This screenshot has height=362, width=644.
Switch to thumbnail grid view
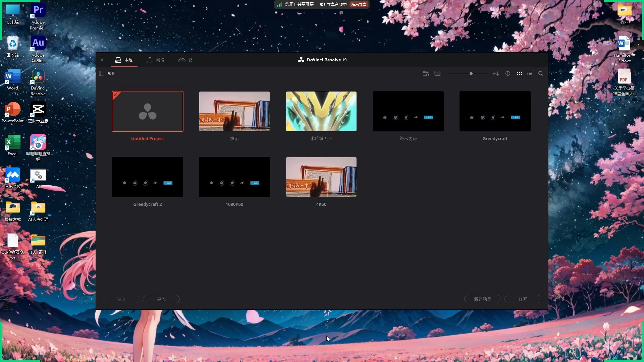click(519, 74)
